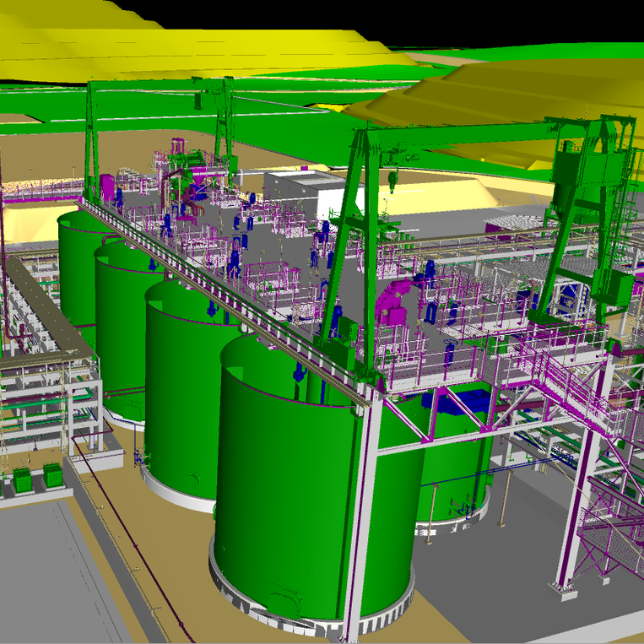This screenshot has height=644, width=644.
Task: Select the hanging crane hook
Action: (x=393, y=179)
